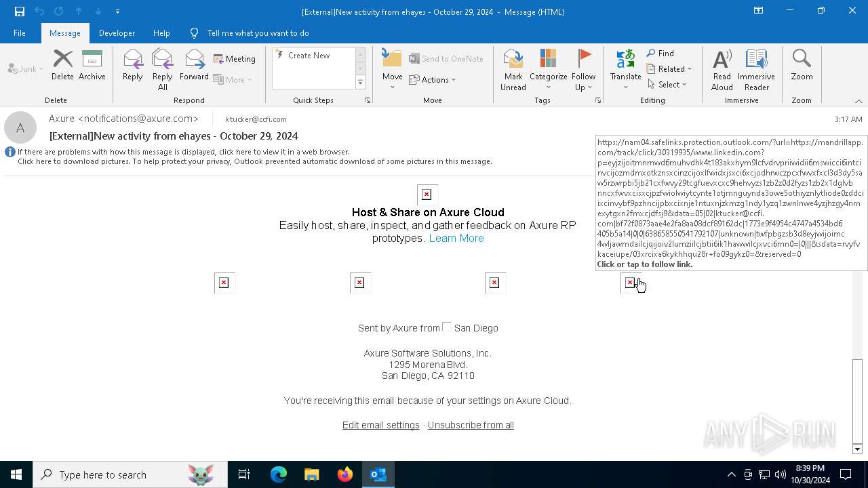The image size is (868, 488).
Task: Send message to OneNote
Action: [x=446, y=59]
